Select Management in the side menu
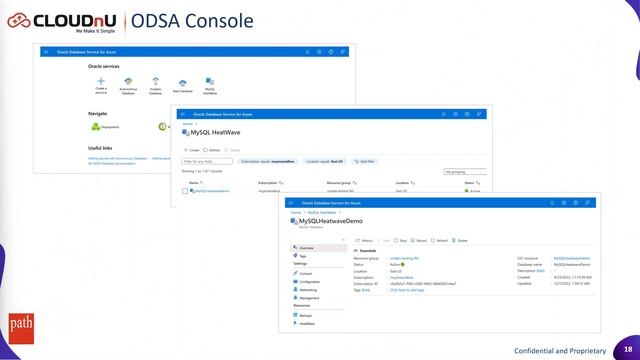The image size is (640, 360). (x=309, y=298)
